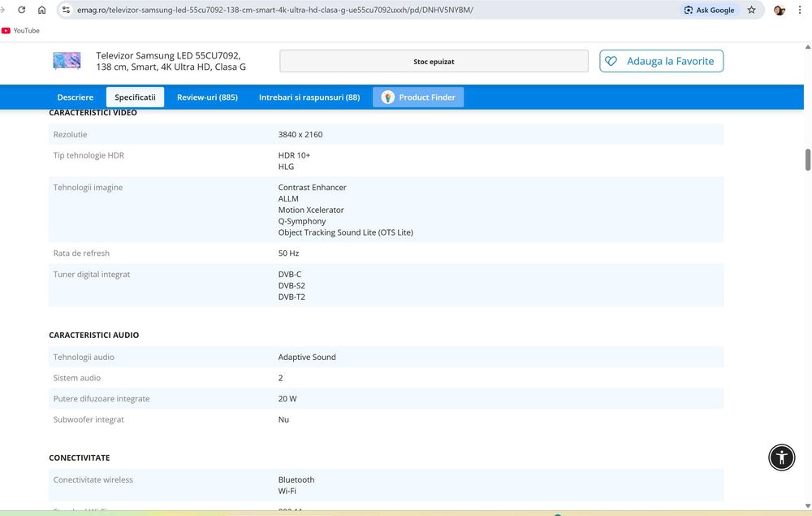Screen dimensions: 812x516
Task: Click the Subwoofer integrat label
Action: point(89,419)
